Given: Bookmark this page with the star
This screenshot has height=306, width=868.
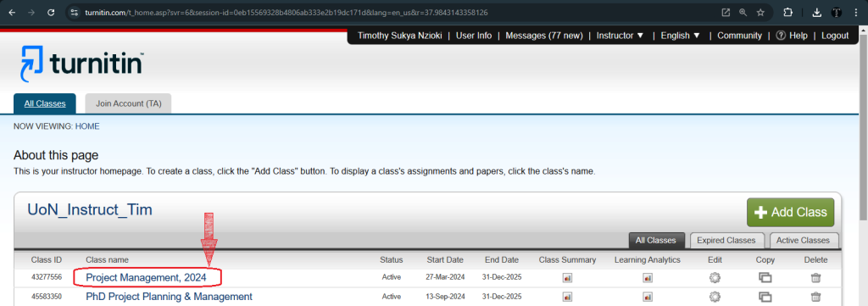Looking at the screenshot, I should point(760,12).
